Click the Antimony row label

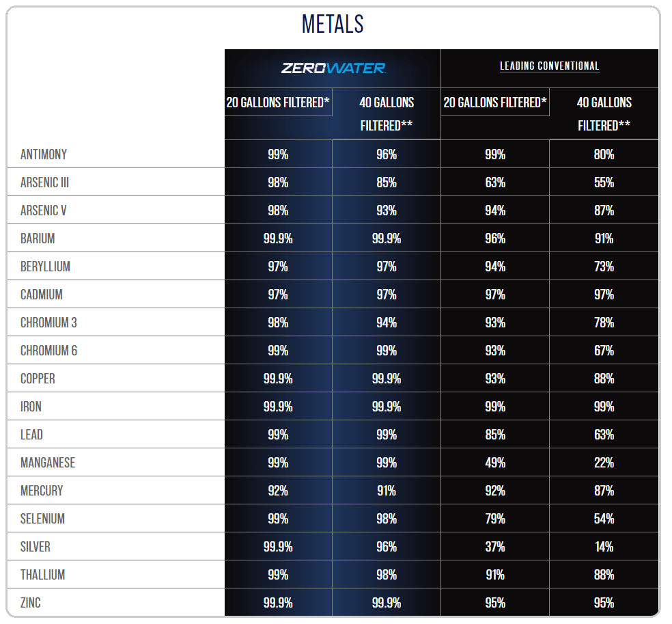(x=44, y=154)
